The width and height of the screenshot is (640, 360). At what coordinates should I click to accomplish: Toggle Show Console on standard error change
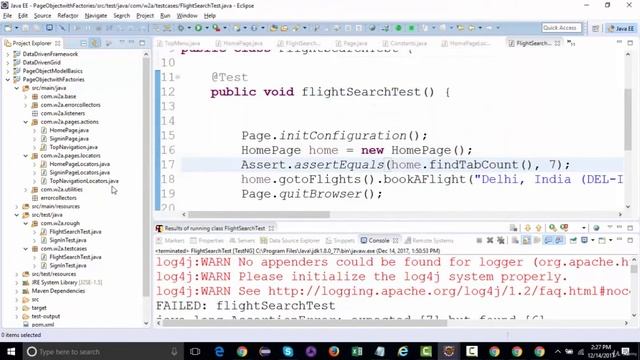tap(558, 240)
